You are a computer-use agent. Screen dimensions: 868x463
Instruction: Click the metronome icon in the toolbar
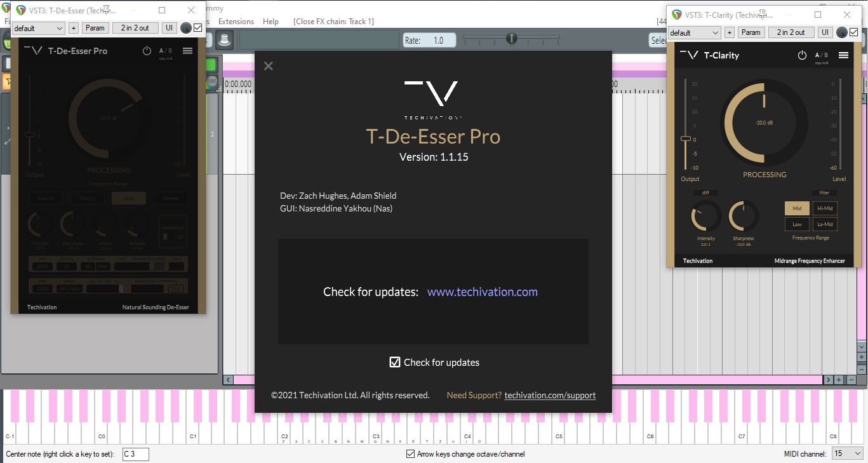[x=224, y=40]
